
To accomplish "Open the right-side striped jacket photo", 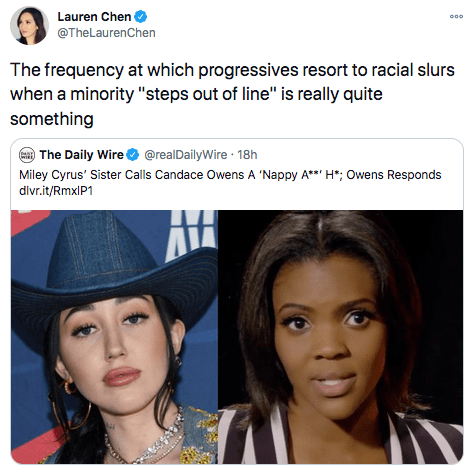I will tap(340, 337).
